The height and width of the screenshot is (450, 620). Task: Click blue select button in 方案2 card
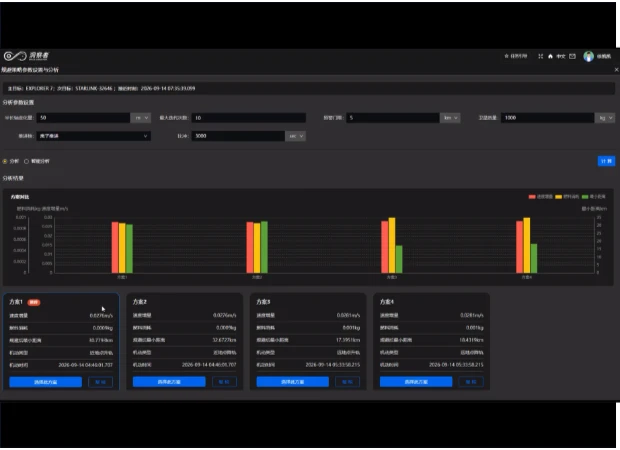[169, 382]
